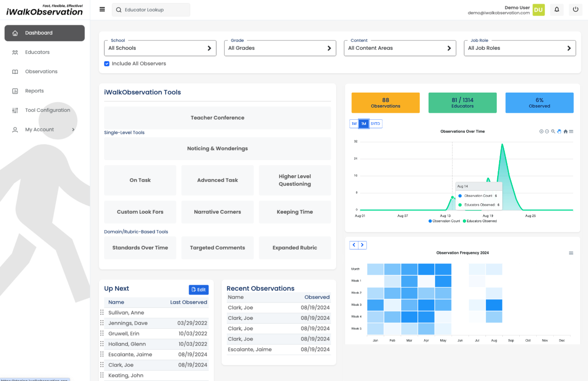This screenshot has width=588, height=381.
Task: Click drag handle beside Gruwell, Erin
Action: (x=102, y=333)
